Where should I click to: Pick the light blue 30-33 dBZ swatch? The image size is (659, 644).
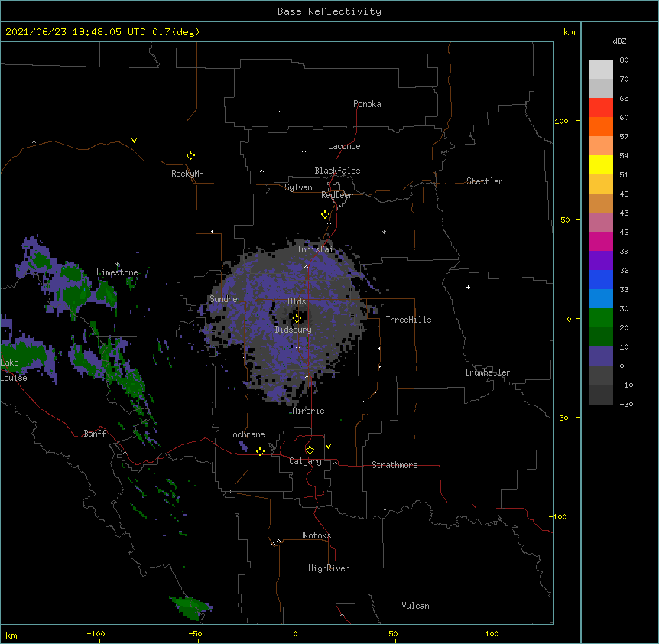[601, 299]
